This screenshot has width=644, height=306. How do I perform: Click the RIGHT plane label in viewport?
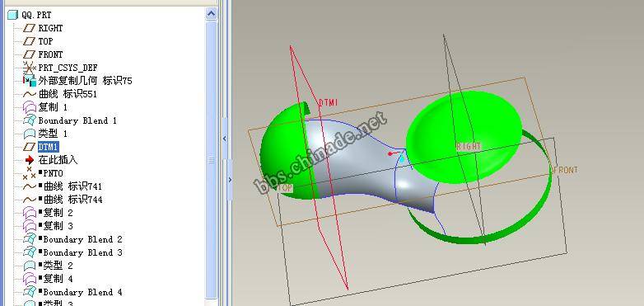469,146
